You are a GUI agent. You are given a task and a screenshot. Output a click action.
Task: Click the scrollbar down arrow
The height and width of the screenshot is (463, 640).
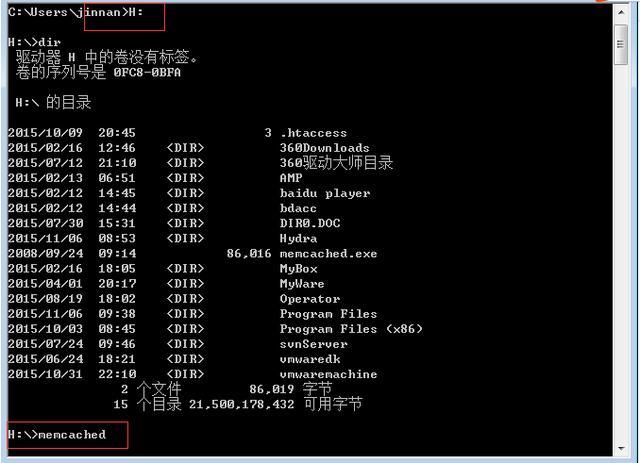(x=621, y=448)
